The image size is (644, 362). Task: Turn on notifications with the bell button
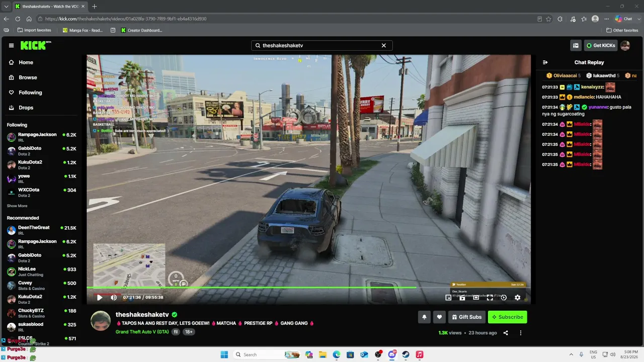click(424, 317)
